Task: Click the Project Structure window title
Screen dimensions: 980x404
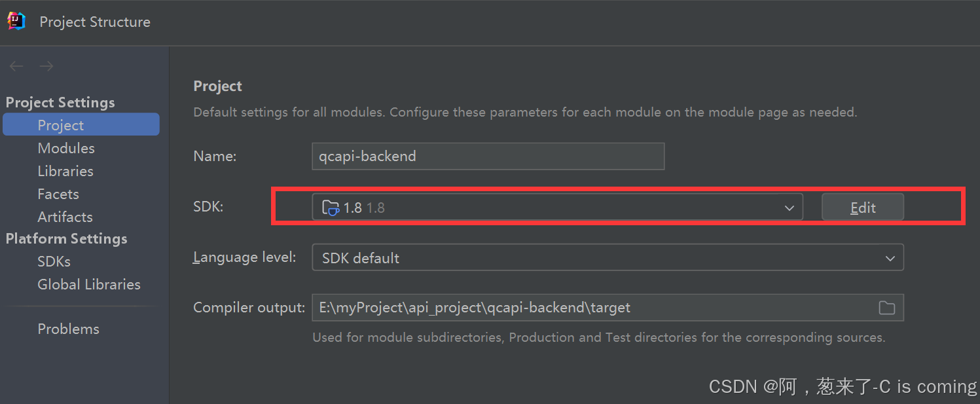Action: pos(95,22)
